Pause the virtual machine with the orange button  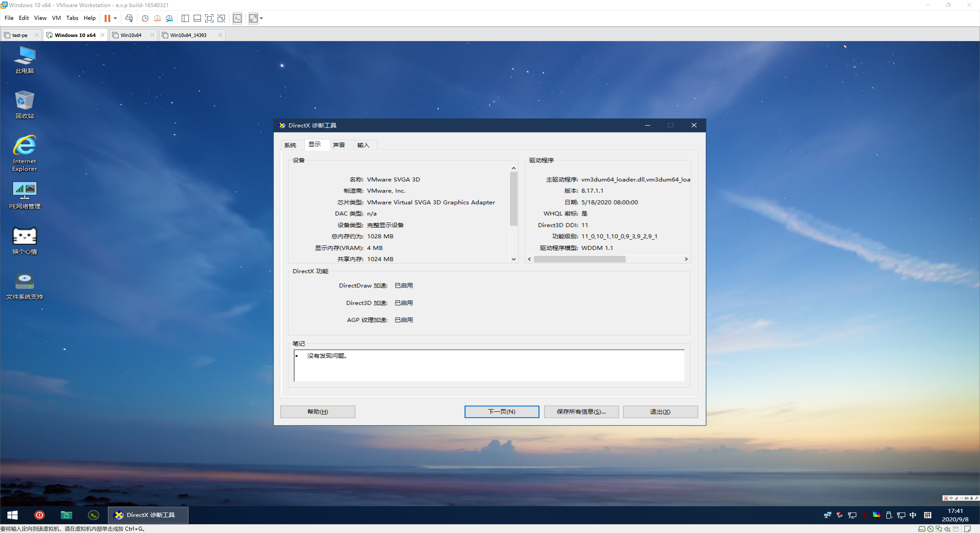coord(107,18)
